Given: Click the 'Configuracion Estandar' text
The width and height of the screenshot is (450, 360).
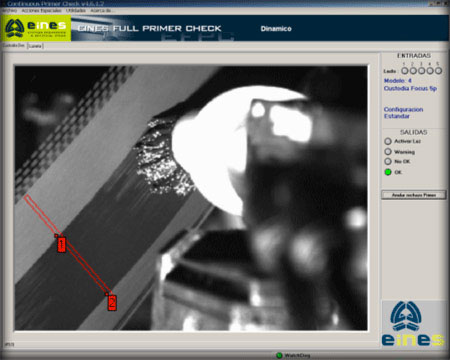Looking at the screenshot, I should 403,113.
